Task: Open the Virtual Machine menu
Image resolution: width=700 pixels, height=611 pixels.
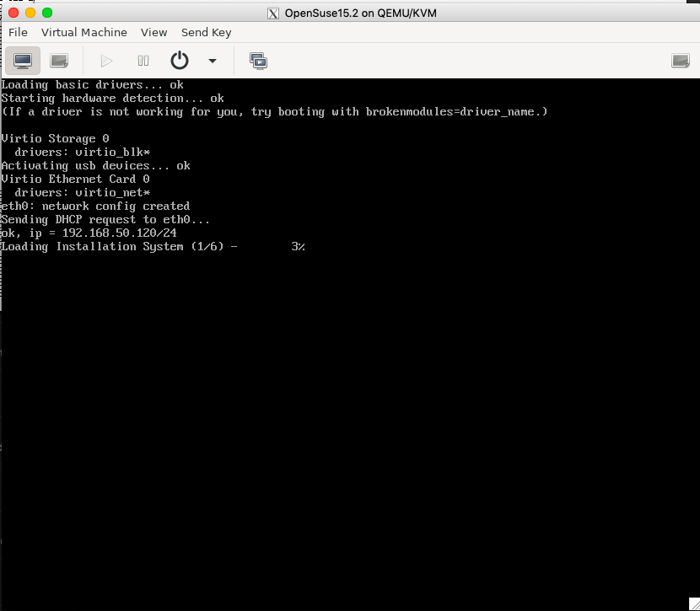Action: click(x=84, y=33)
